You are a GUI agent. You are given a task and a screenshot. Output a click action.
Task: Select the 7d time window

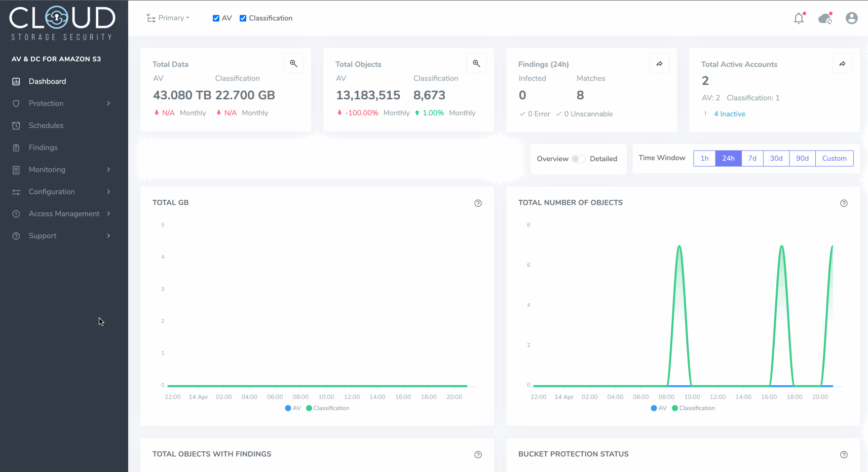click(752, 158)
